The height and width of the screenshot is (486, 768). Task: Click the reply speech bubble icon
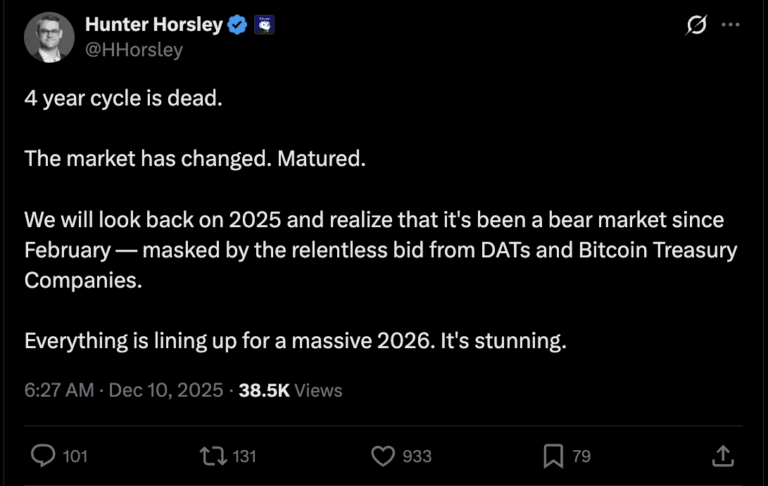[43, 456]
